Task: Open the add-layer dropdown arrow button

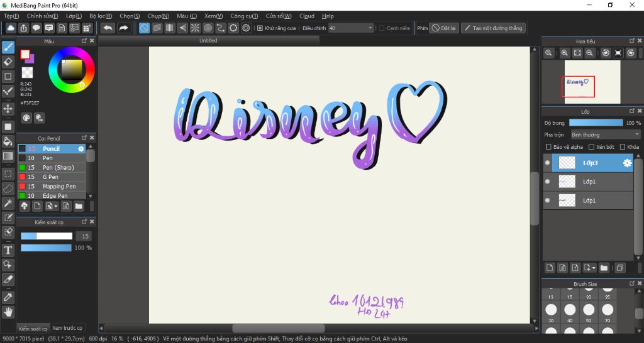Action: pos(590,268)
